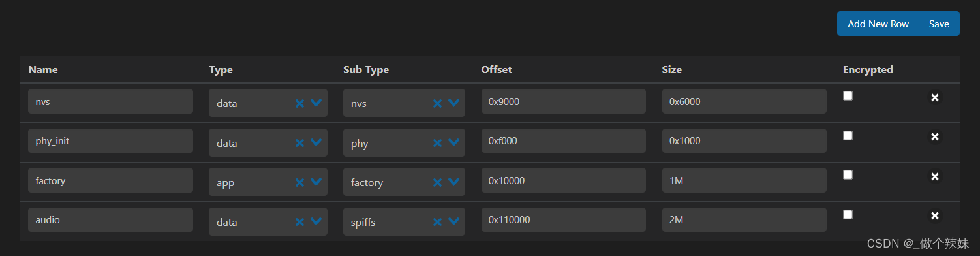Save the partition table
The width and height of the screenshot is (980, 256).
(x=939, y=24)
